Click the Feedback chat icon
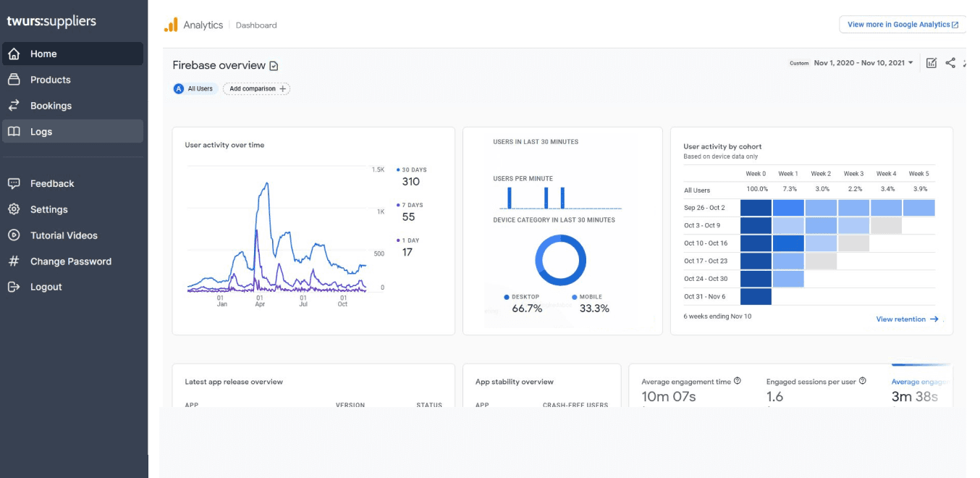The width and height of the screenshot is (980, 478). 14,183
